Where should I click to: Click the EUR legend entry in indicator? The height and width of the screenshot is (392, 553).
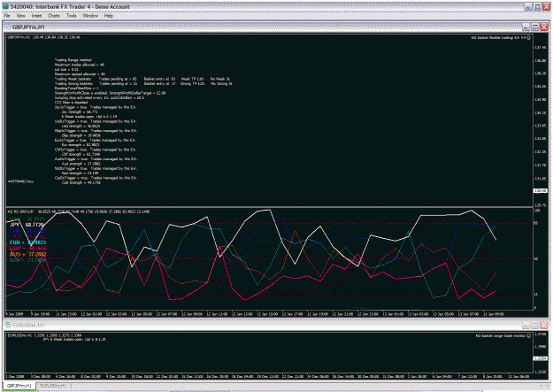(27, 242)
